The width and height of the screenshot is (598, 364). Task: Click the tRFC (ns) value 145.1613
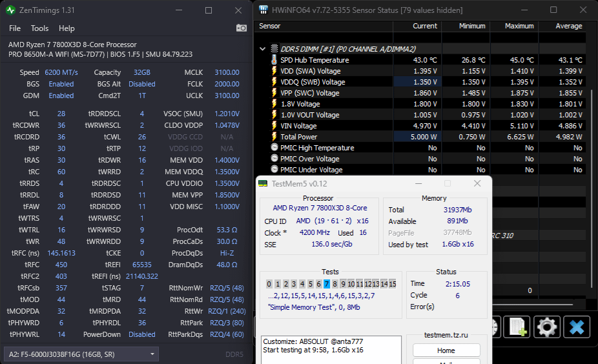coord(61,253)
